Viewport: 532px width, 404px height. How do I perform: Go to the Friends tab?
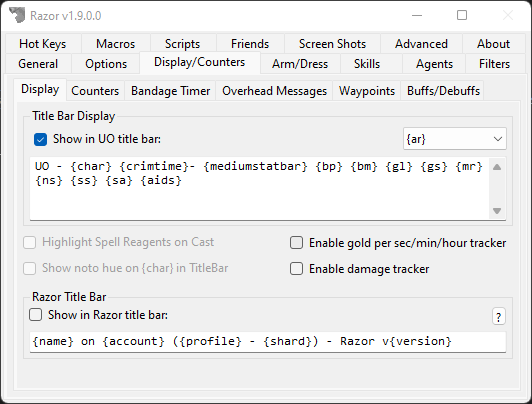pyautogui.click(x=250, y=44)
